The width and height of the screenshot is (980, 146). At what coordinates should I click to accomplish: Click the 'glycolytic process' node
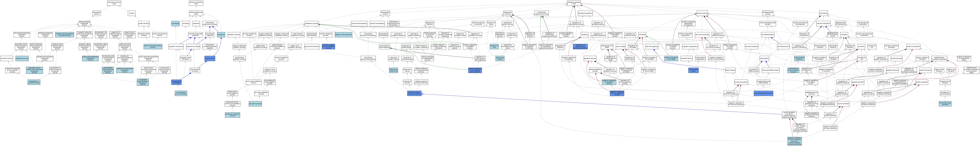(x=255, y=104)
